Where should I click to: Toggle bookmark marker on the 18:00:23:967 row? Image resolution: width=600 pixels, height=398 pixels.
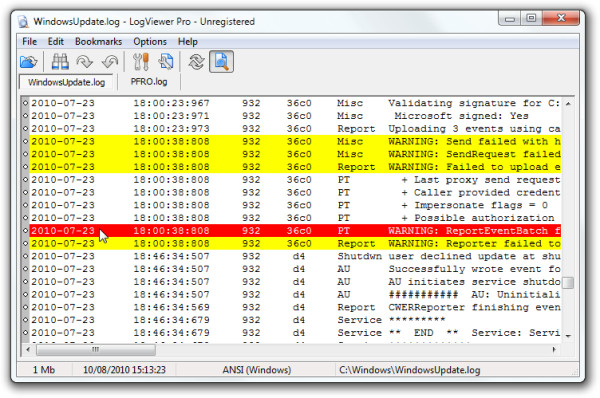25,103
